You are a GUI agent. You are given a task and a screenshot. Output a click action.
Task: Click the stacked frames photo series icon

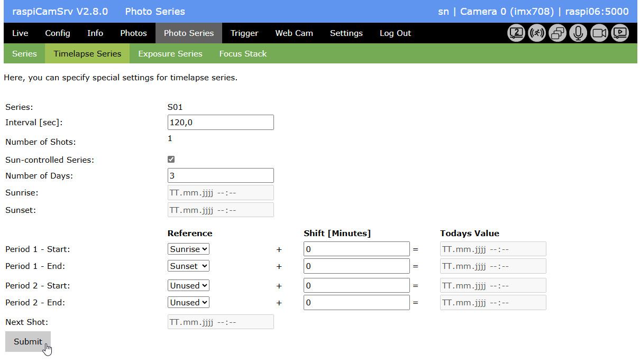557,33
